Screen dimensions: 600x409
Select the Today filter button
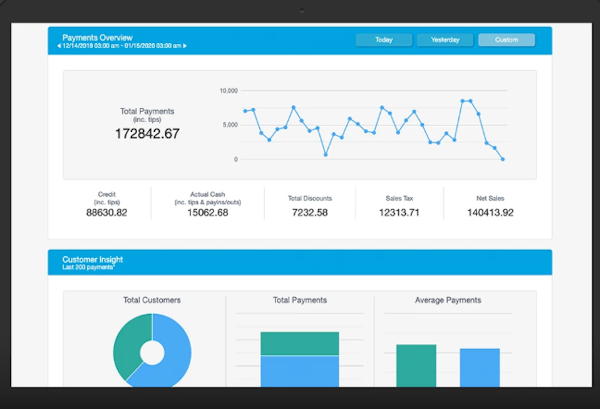pyautogui.click(x=383, y=40)
